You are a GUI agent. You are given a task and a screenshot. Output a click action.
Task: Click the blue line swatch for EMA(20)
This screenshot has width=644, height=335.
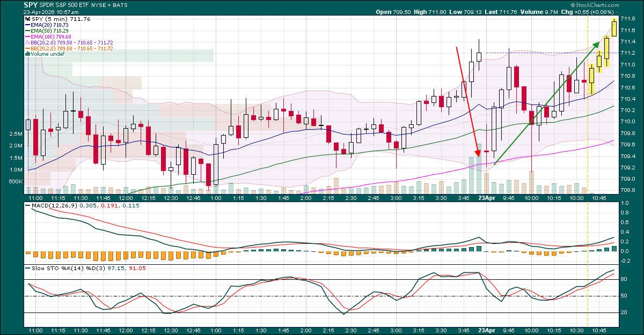click(27, 25)
